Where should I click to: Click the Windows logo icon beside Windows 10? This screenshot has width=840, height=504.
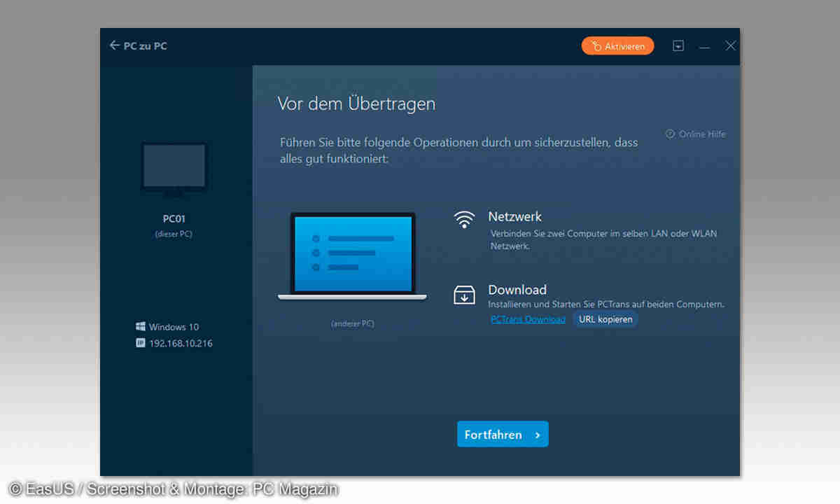[x=140, y=327]
